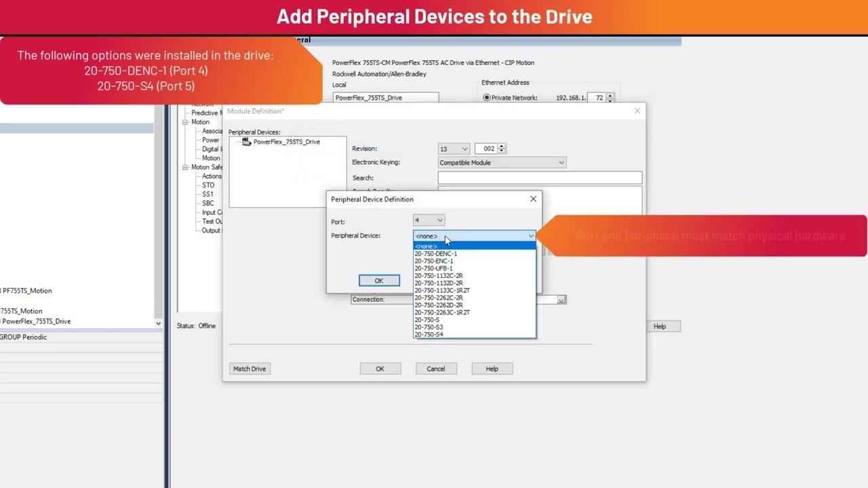The height and width of the screenshot is (488, 868).
Task: Select PowerFlex_755TS_Drive in Peripheral Devices tree
Action: click(x=286, y=142)
